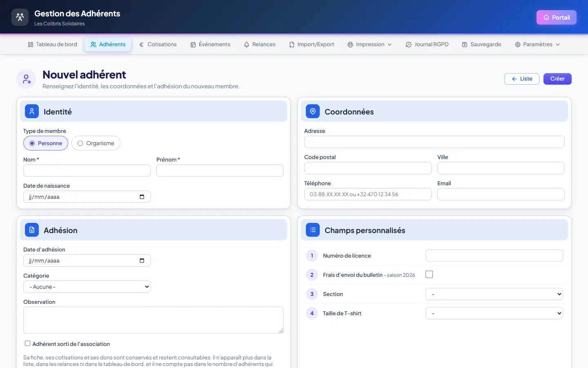Click the Email input field
The height and width of the screenshot is (368, 588).
coord(501,194)
